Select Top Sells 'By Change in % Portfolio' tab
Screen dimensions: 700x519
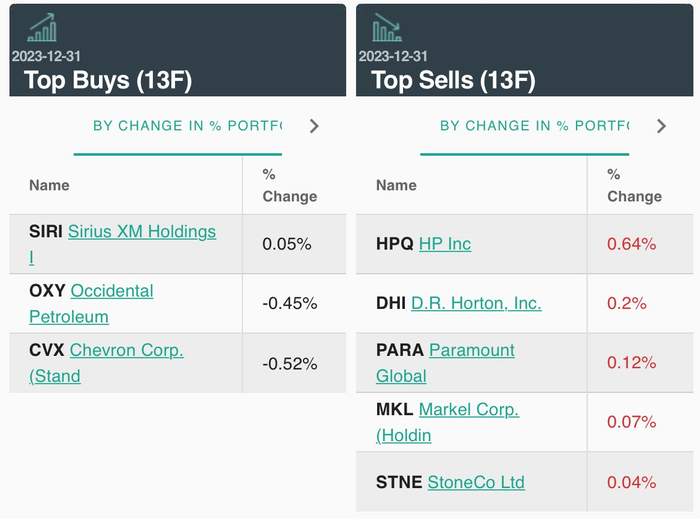click(x=534, y=126)
